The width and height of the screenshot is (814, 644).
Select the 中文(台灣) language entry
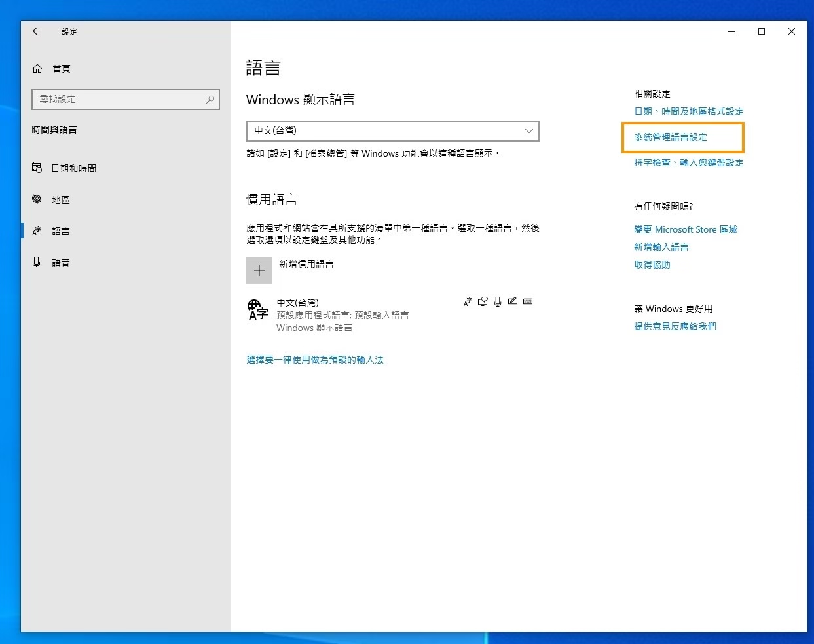pos(393,314)
